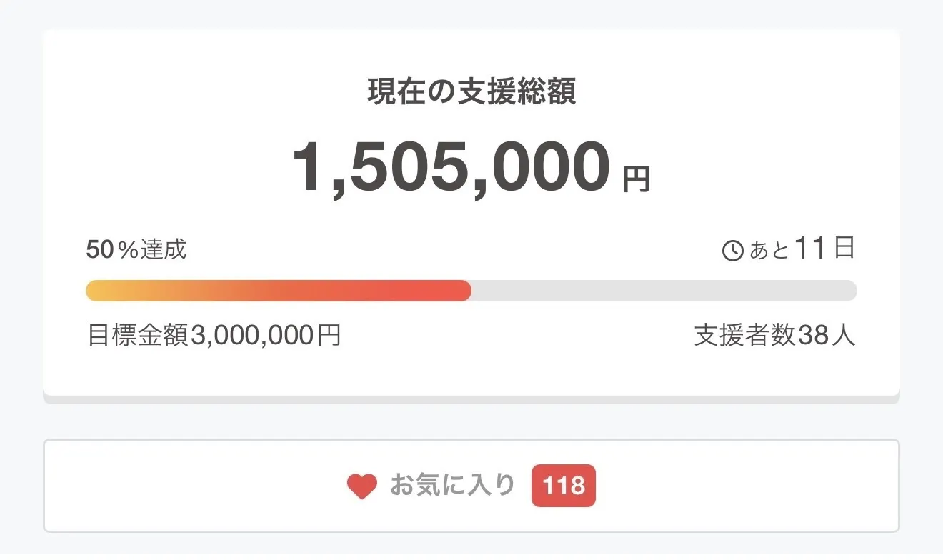Click the 50 percent figure
The image size is (943, 560).
click(100, 249)
